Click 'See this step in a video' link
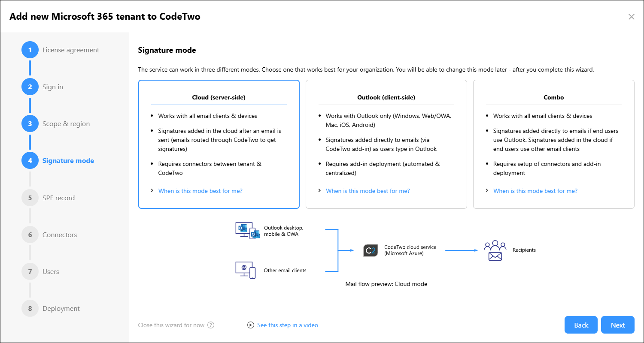 click(x=288, y=325)
